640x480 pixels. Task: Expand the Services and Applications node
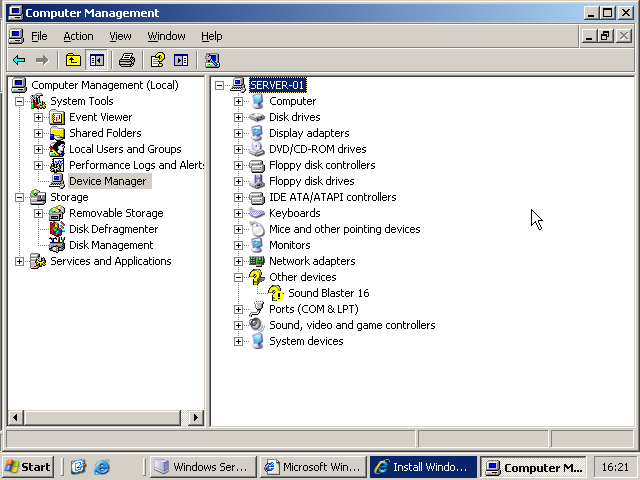19,262
